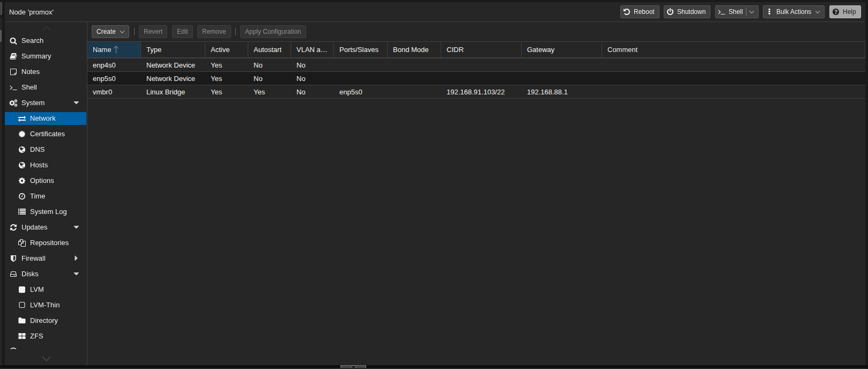Viewport: 868px width, 369px height.
Task: Click the Search magnifier icon in sidebar
Action: click(x=13, y=41)
